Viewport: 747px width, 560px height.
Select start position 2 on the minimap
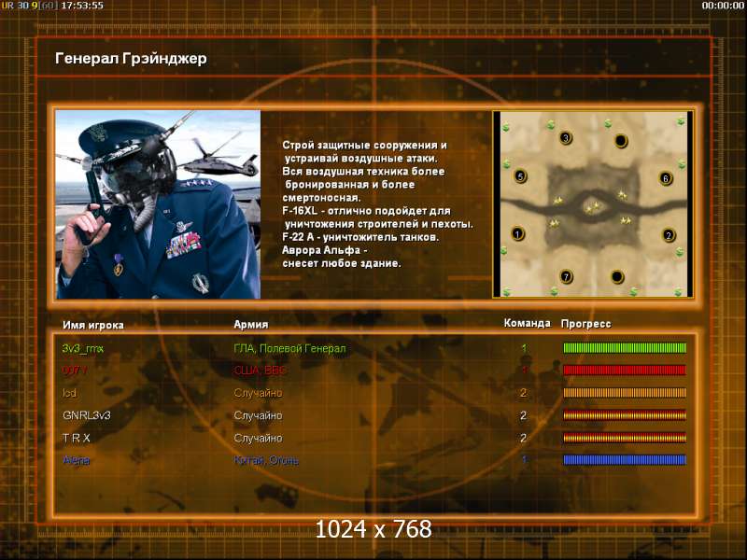pos(669,235)
